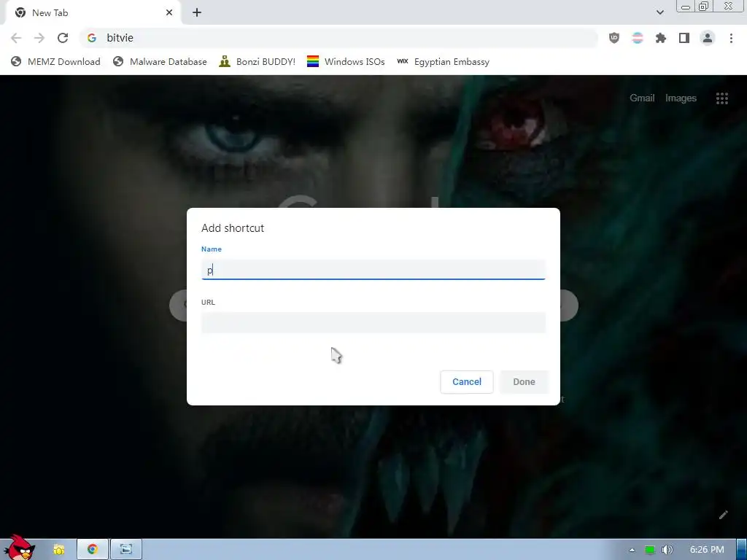Open Chrome's three-dot menu
747x560 pixels.
(x=731, y=38)
